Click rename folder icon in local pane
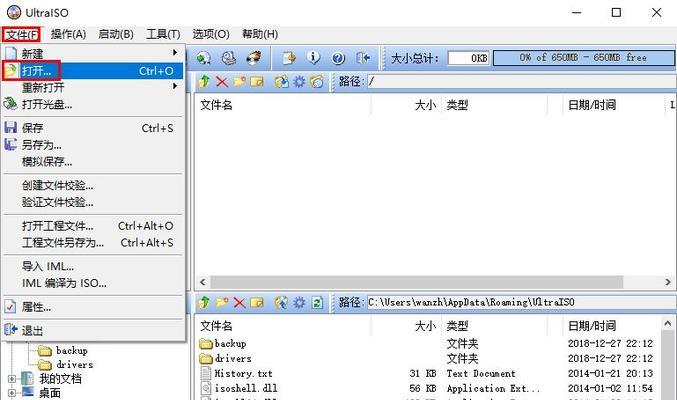 (257, 302)
